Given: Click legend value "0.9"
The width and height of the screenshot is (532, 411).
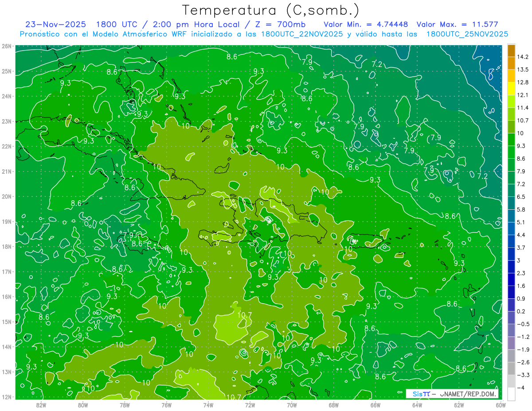Looking at the screenshot, I should pyautogui.click(x=521, y=298).
